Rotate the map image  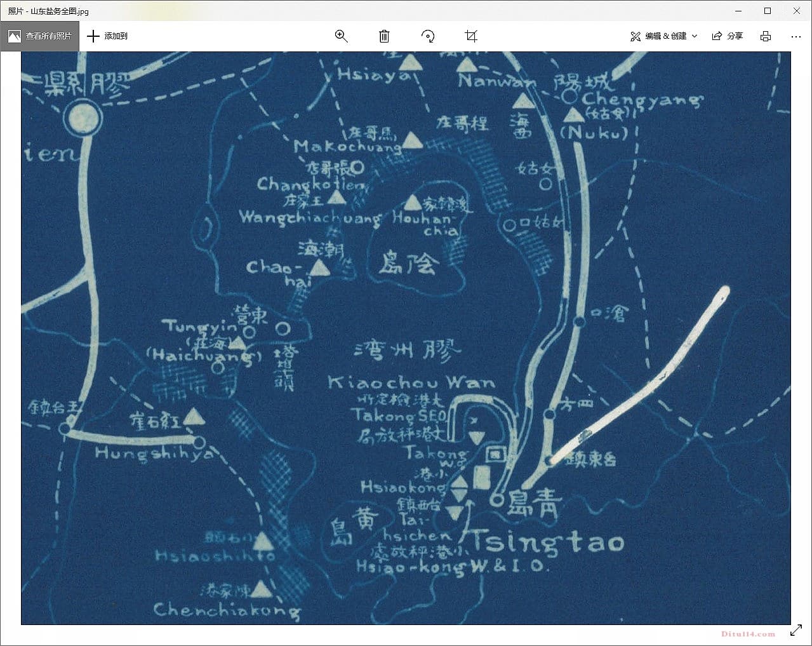coord(428,36)
